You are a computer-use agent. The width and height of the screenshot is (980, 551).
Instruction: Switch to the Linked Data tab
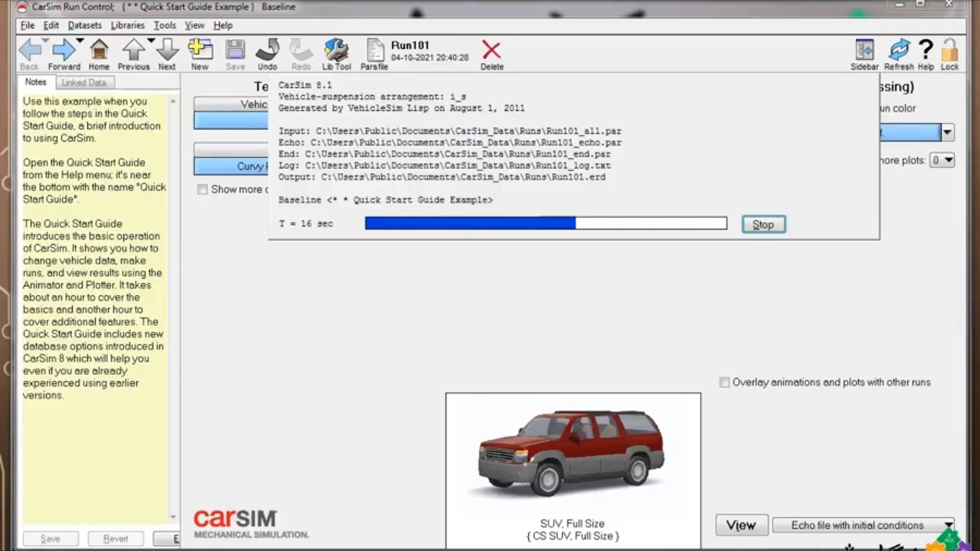84,83
